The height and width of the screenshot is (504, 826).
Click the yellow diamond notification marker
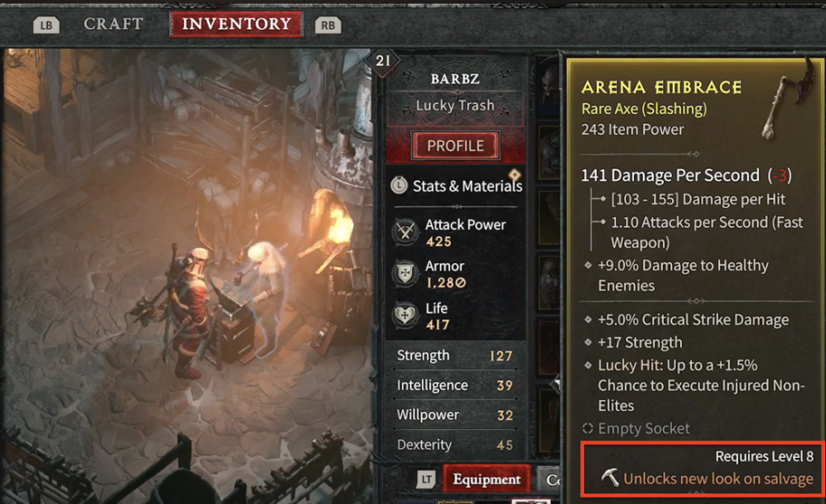(515, 174)
